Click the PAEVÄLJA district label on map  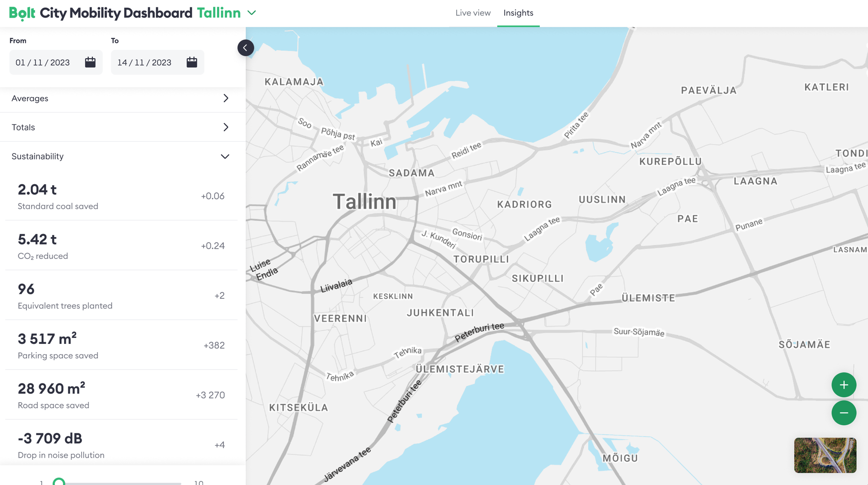[709, 90]
